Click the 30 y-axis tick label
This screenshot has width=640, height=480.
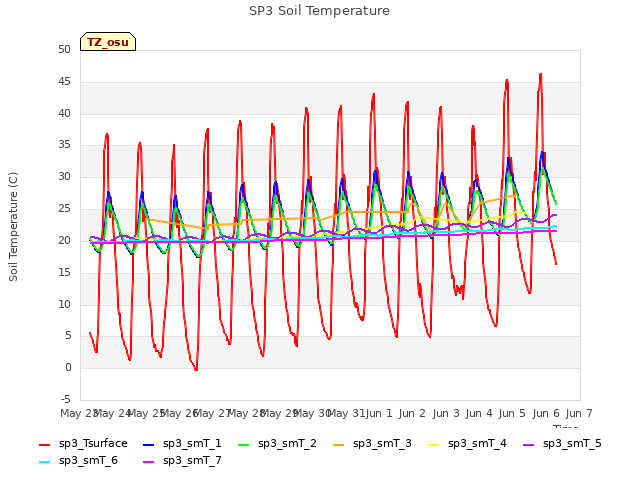[x=64, y=177]
